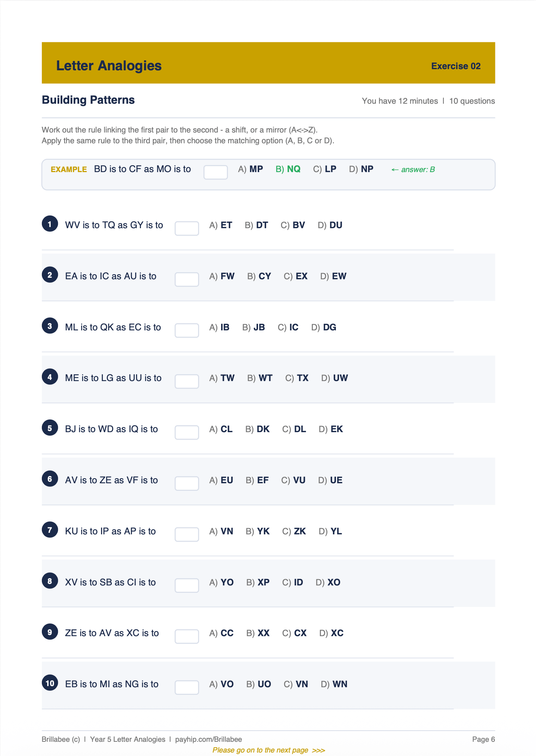Click the number 8 round badge
This screenshot has width=536, height=756.
50,581
